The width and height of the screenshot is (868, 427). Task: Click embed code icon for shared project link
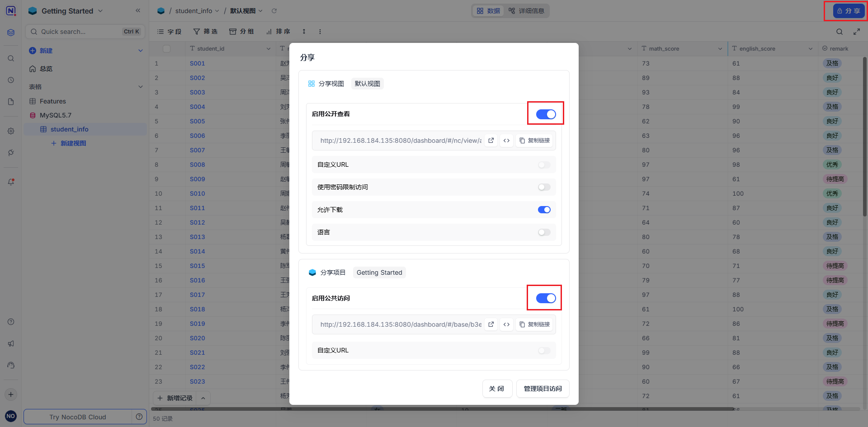506,324
